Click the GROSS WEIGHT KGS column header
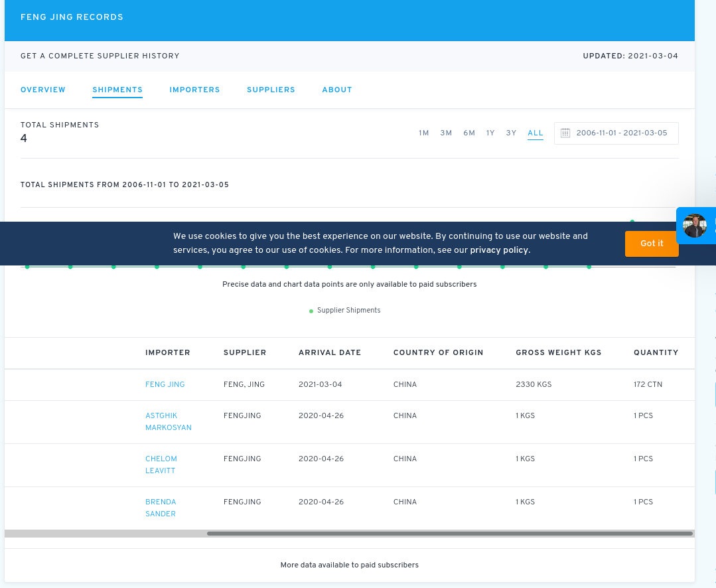 (559, 352)
